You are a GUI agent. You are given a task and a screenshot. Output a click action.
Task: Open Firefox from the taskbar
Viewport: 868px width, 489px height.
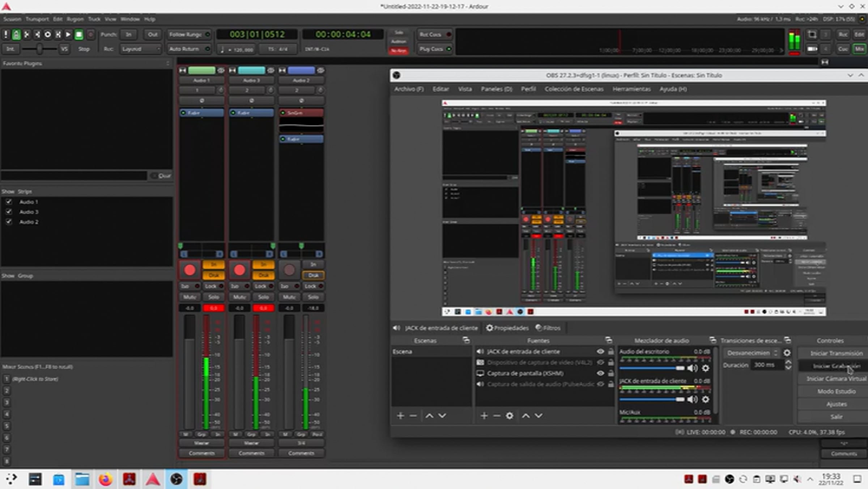(x=106, y=480)
